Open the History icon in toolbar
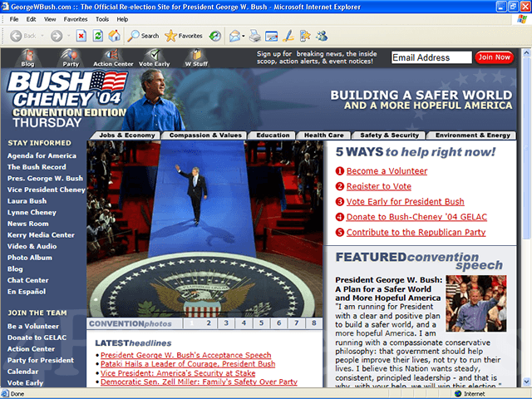 214,36
